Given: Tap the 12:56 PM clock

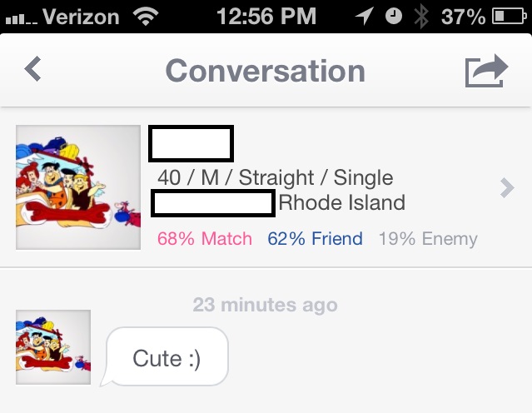Looking at the screenshot, I should coord(266,16).
